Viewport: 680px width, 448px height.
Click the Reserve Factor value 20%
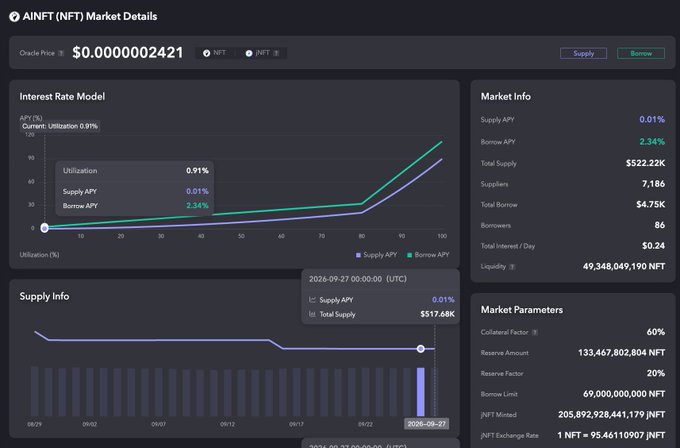(656, 373)
